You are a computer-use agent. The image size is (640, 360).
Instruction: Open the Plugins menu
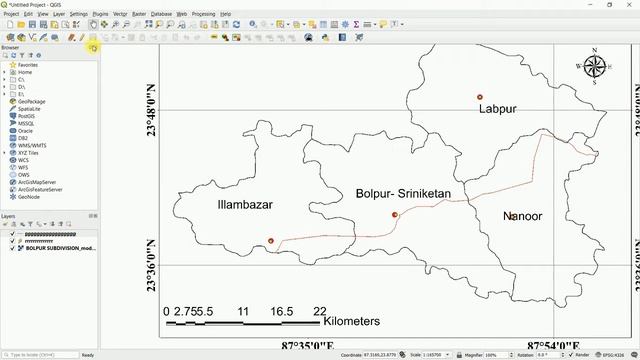(x=100, y=14)
